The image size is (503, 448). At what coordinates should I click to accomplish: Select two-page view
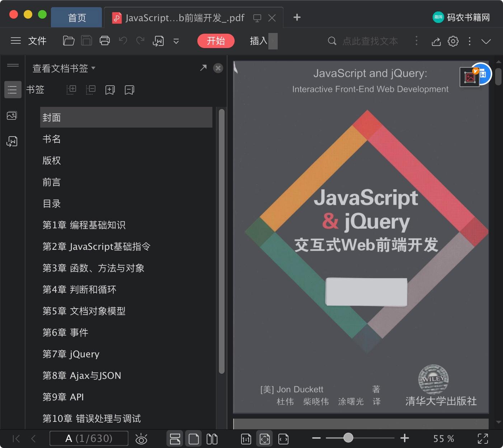point(212,439)
